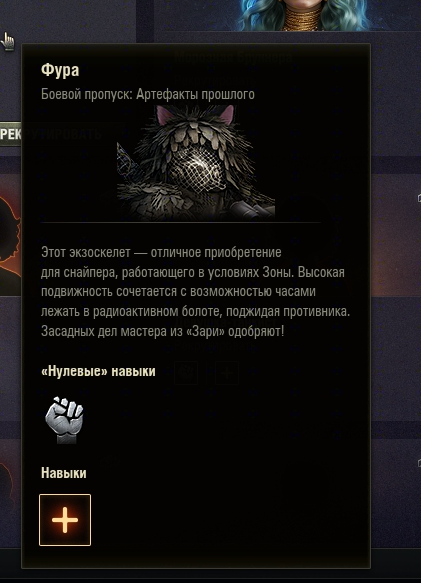Image resolution: width=421 pixels, height=583 pixels.
Task: Click the hand pointer near the top left
Action: pyautogui.click(x=7, y=41)
